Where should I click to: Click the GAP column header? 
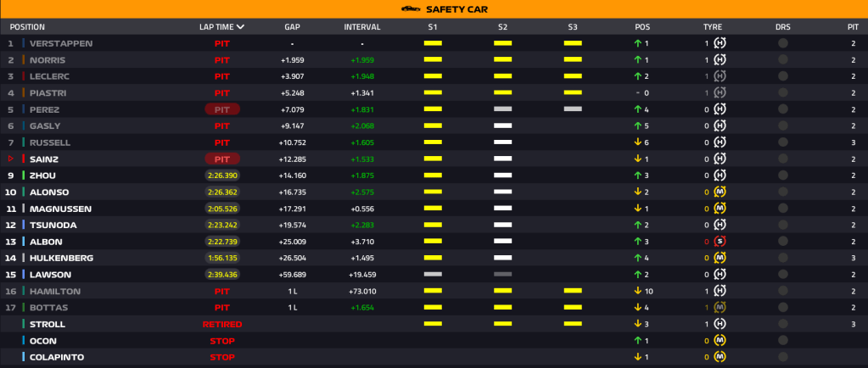(x=292, y=26)
